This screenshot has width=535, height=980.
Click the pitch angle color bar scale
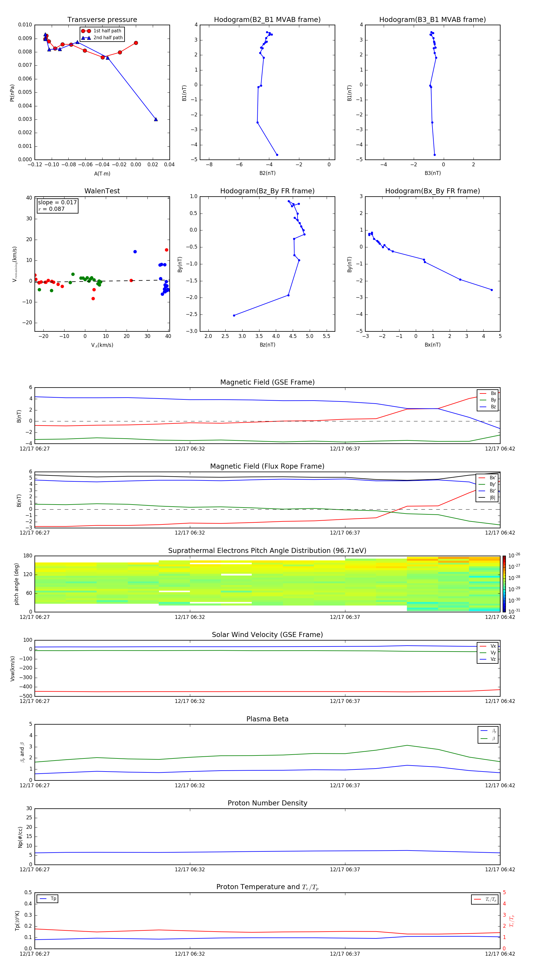504,584
